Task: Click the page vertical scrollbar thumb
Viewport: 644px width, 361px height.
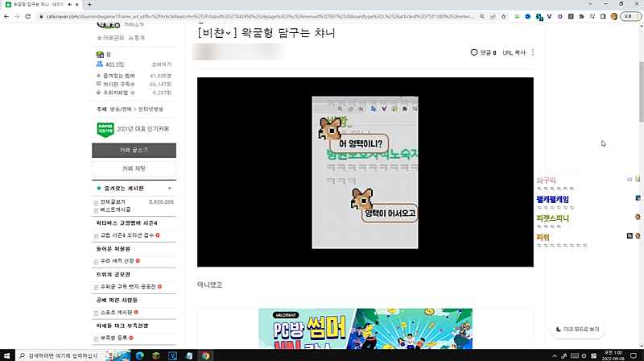Action: pyautogui.click(x=641, y=91)
